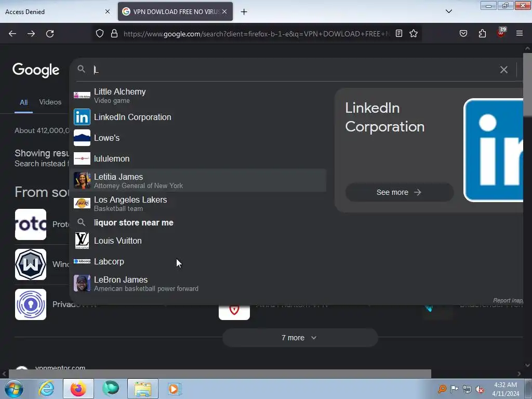
Task: Open the Action Center flag tray icon
Action: coord(454,389)
